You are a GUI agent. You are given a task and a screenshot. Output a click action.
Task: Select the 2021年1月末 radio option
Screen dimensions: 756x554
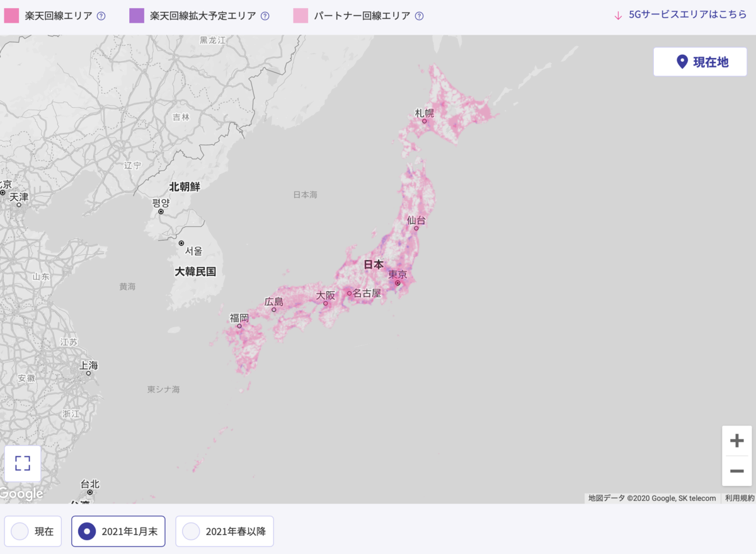coord(118,531)
